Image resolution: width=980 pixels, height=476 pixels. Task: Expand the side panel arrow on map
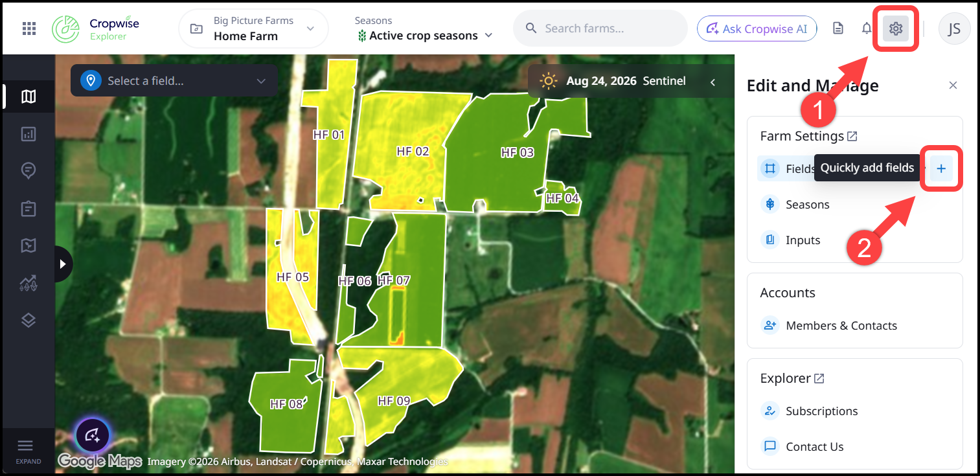[x=63, y=264]
